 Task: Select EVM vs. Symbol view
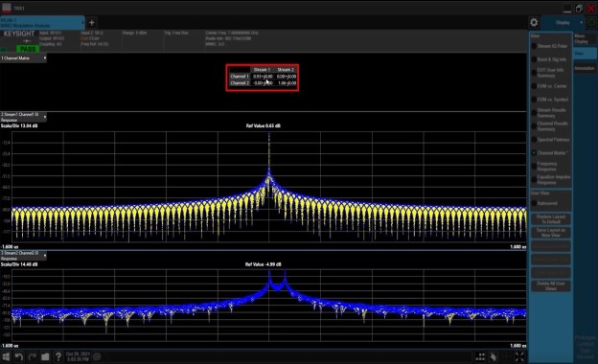coord(550,100)
